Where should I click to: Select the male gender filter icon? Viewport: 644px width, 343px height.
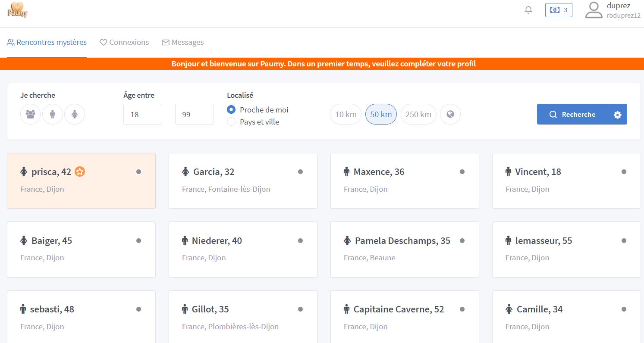pos(53,114)
